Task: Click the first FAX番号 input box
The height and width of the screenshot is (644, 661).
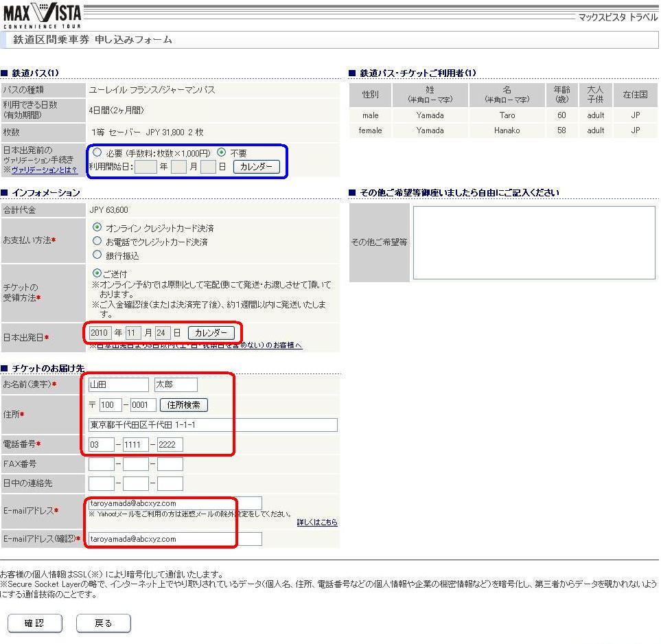Action: coord(101,464)
